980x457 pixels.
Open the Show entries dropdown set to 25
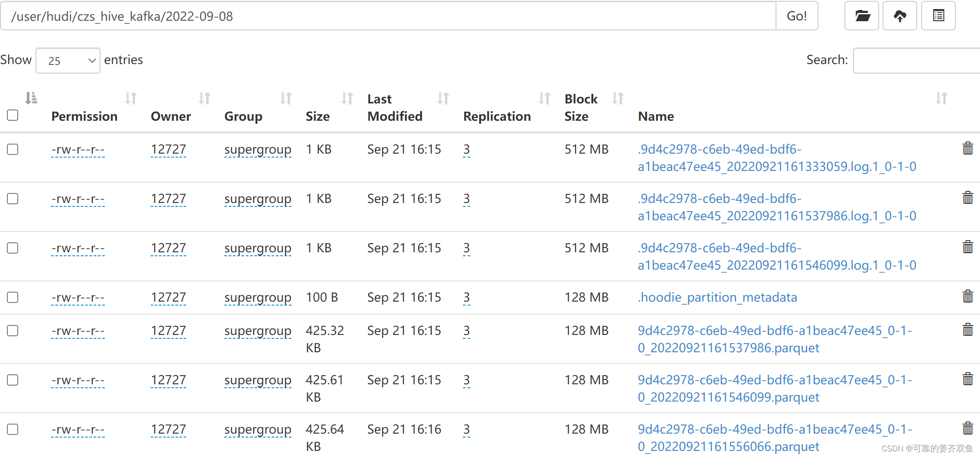click(68, 61)
